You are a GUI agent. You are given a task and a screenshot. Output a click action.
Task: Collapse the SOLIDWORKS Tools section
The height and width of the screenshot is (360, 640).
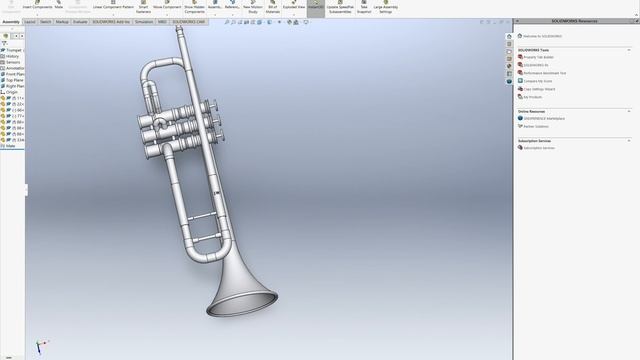[x=629, y=50]
